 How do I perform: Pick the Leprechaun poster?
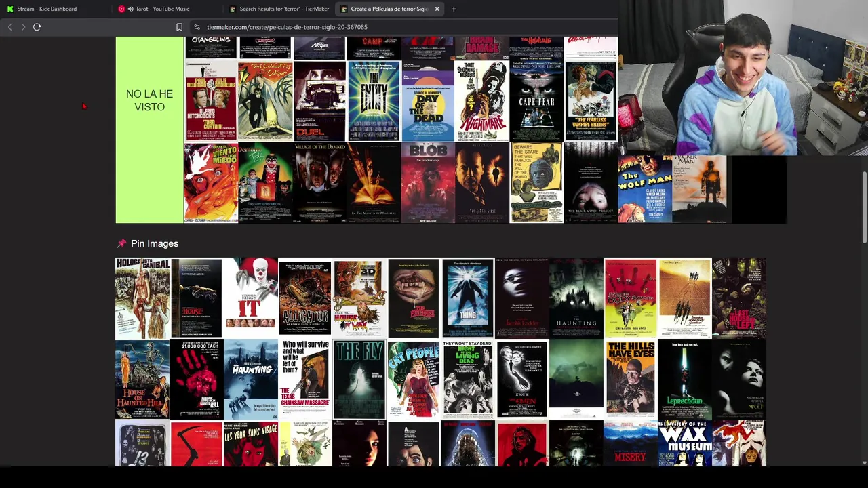point(685,380)
